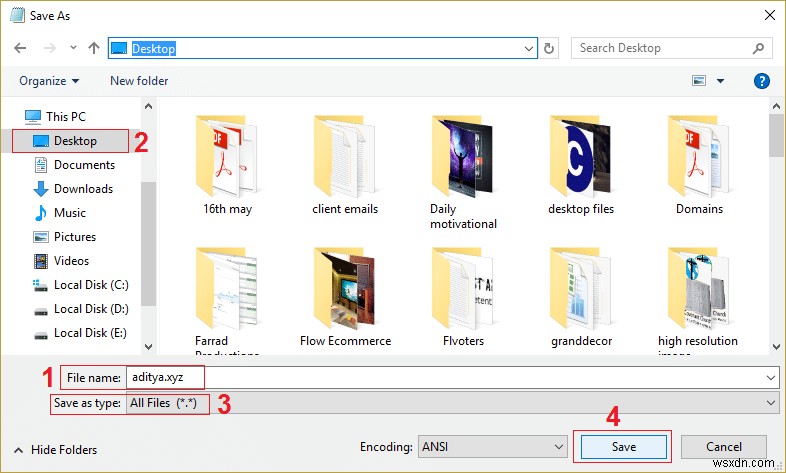
Task: Close the Save As dialog
Action: click(x=770, y=16)
